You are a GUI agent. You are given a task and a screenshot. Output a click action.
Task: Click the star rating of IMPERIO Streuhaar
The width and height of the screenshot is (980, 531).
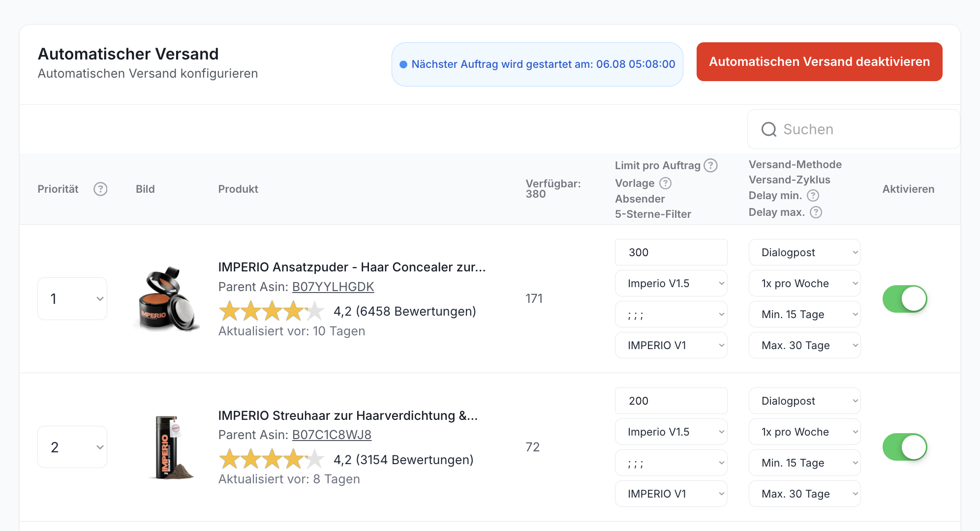[272, 459]
